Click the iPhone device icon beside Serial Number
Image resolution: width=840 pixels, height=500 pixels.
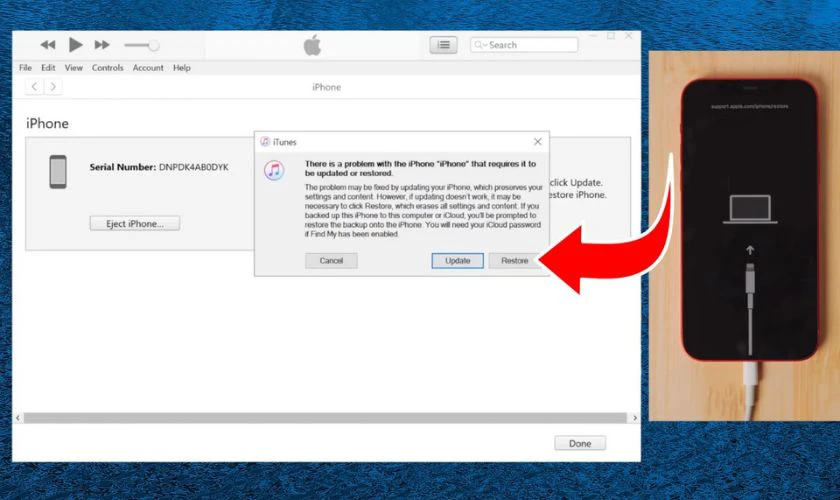tap(58, 171)
